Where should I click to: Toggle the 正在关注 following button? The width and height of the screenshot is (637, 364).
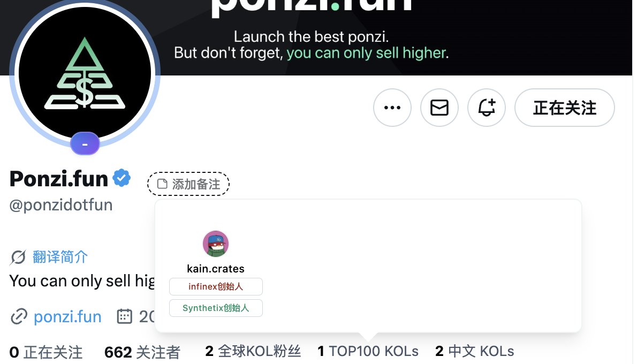[x=564, y=108]
